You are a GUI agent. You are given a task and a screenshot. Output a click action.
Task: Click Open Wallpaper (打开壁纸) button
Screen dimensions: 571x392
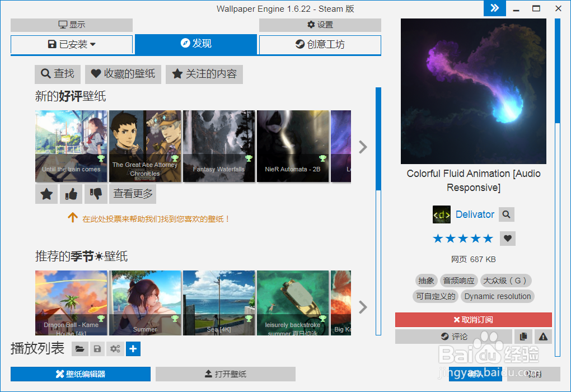pyautogui.click(x=226, y=374)
